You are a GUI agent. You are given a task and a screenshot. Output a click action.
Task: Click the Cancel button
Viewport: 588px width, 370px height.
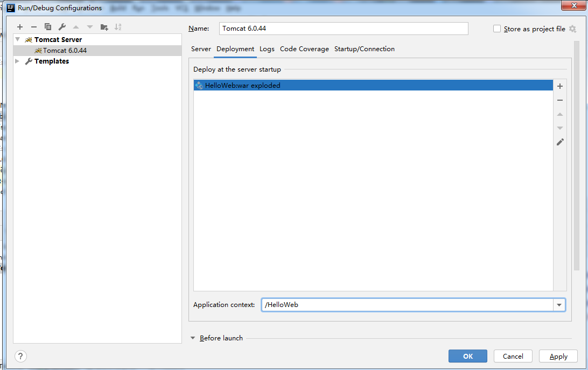[513, 356]
